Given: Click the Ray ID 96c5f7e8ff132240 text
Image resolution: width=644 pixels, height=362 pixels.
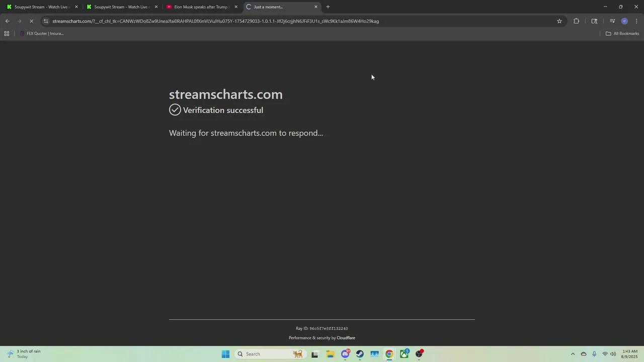Looking at the screenshot, I should (322, 328).
